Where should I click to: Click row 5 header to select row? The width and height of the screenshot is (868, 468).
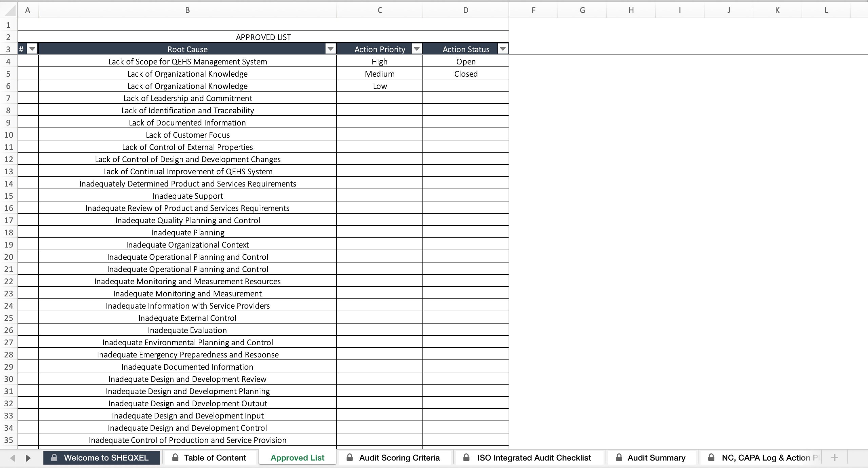point(8,74)
